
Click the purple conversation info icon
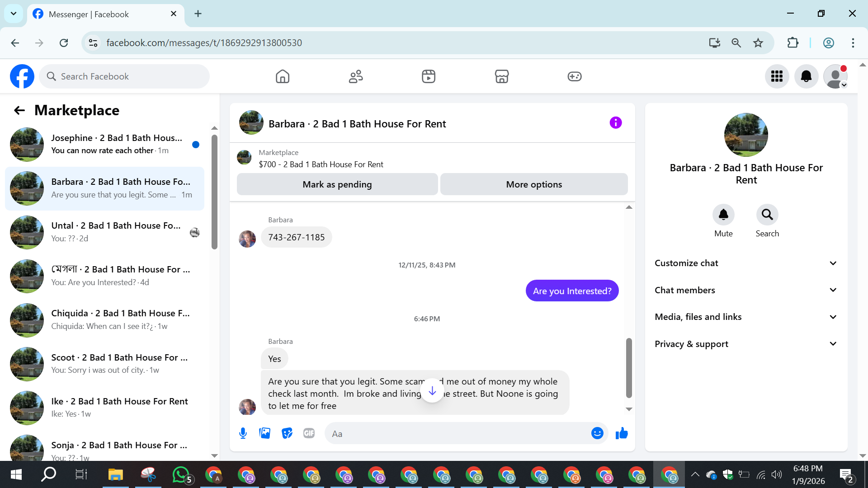click(615, 123)
